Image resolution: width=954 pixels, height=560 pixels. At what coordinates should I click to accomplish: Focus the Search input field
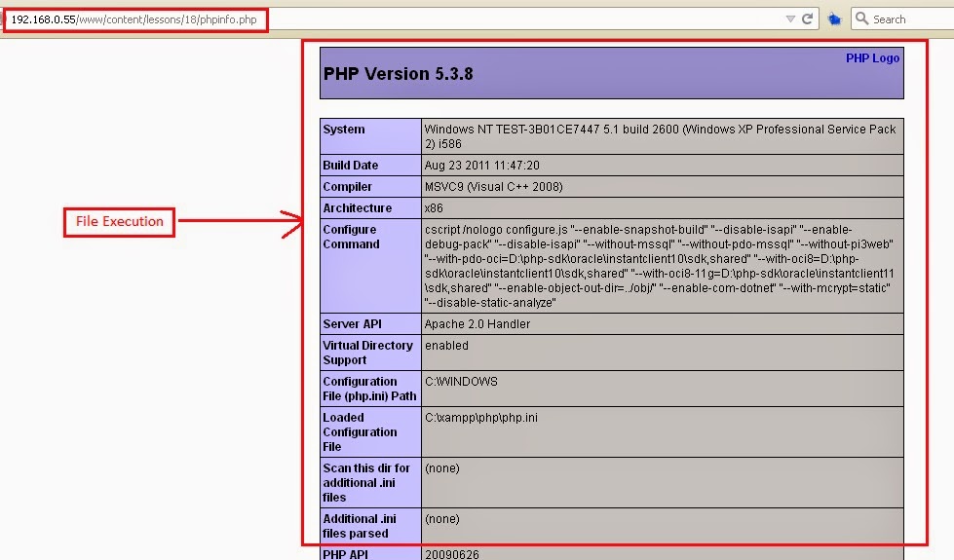click(x=903, y=19)
